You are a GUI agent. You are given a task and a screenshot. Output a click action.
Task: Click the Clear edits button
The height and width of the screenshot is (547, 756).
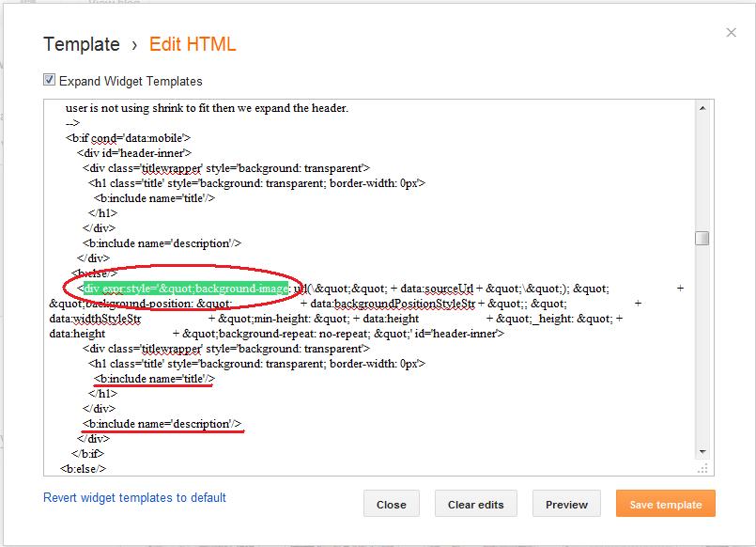click(x=475, y=504)
